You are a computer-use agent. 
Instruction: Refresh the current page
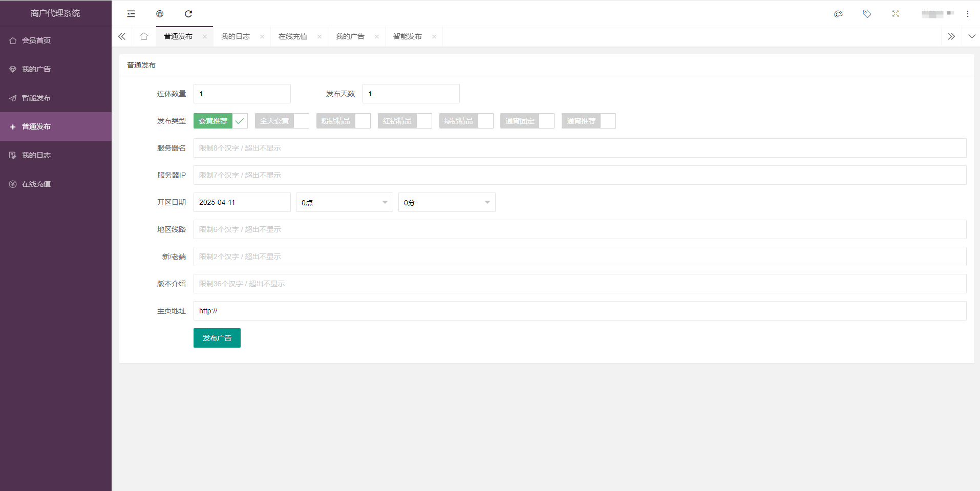tap(189, 14)
